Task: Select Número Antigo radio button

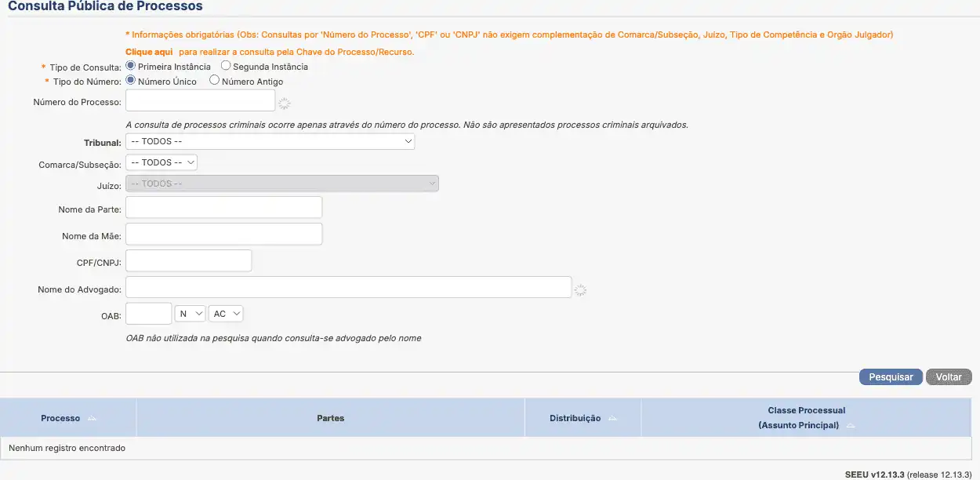Action: click(x=214, y=80)
